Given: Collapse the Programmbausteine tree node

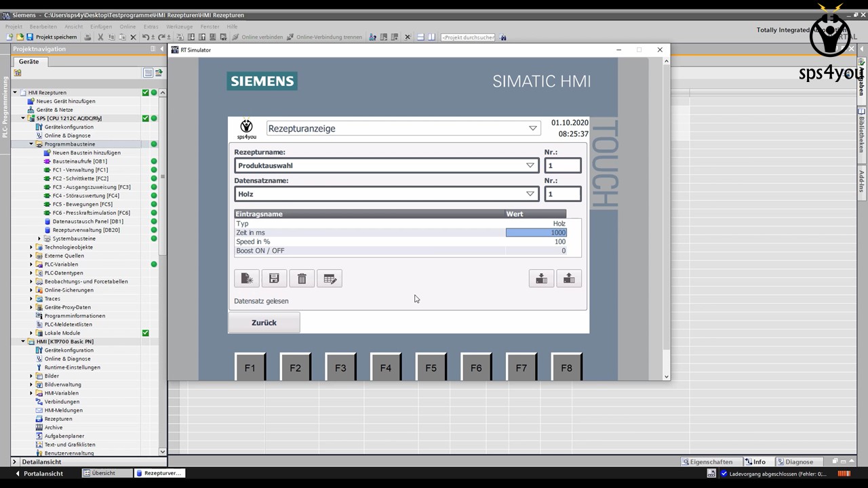Looking at the screenshot, I should pyautogui.click(x=31, y=144).
